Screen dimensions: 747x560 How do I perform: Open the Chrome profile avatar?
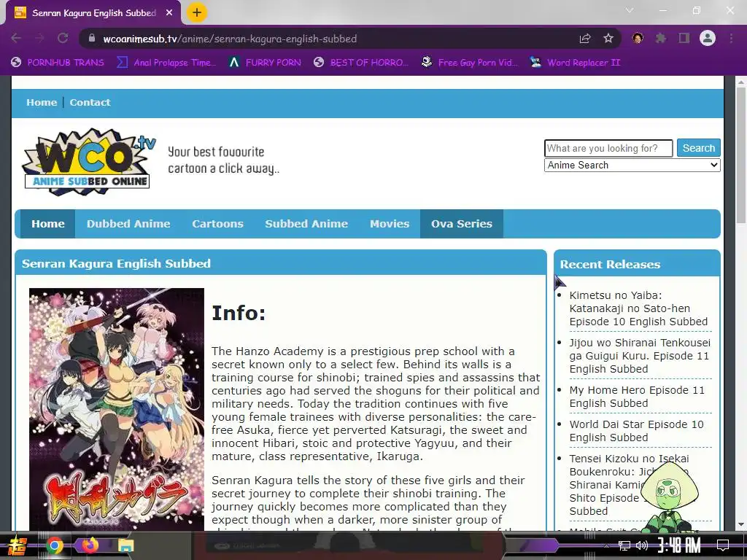708,38
